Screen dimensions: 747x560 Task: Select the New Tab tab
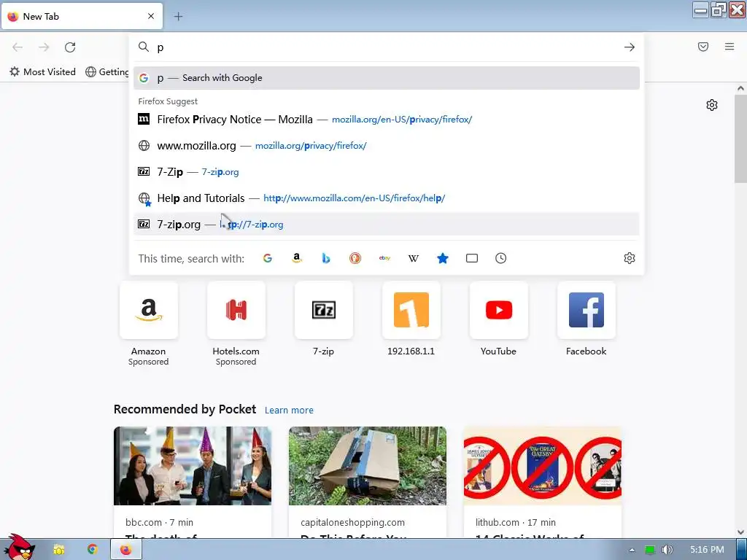click(x=82, y=17)
